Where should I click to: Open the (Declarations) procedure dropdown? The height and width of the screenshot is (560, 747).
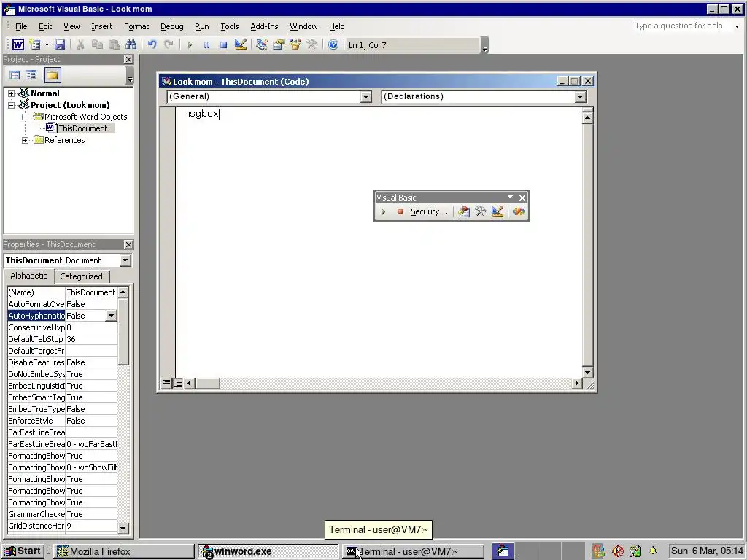[x=580, y=97]
